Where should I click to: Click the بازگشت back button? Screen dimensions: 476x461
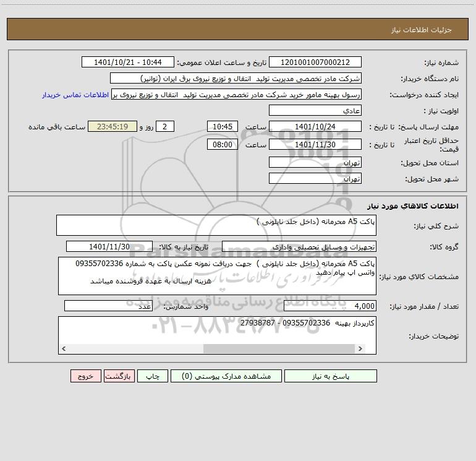(119, 376)
